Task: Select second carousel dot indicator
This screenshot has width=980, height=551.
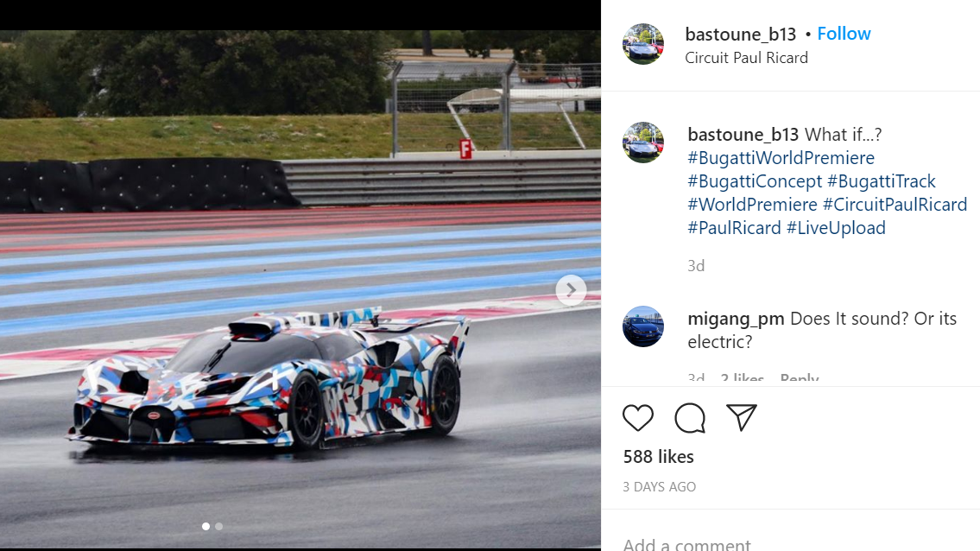Action: 218,527
